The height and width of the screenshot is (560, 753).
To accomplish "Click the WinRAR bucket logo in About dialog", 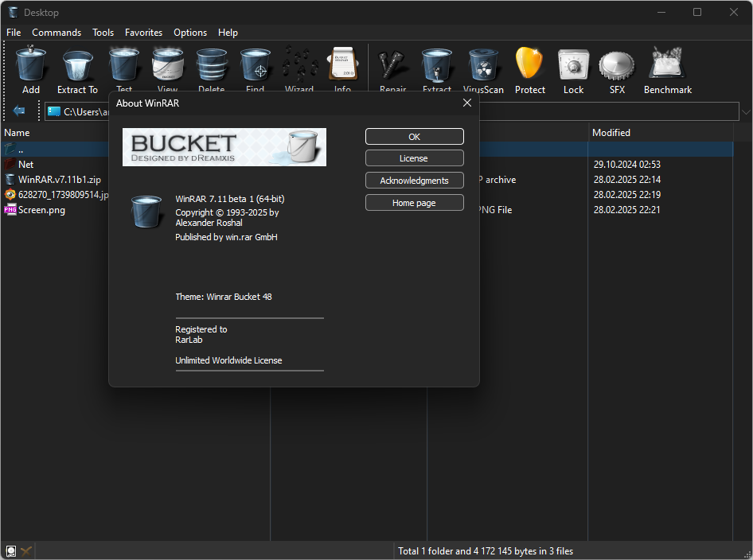I will pyautogui.click(x=147, y=211).
